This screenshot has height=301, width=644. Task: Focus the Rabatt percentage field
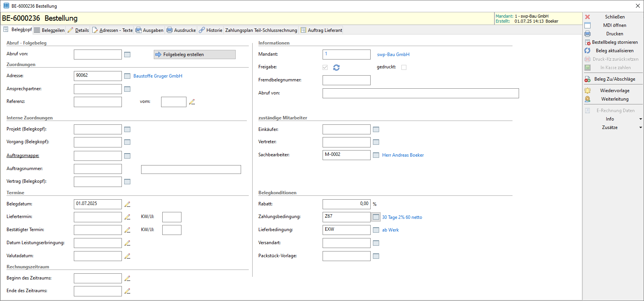pos(346,204)
